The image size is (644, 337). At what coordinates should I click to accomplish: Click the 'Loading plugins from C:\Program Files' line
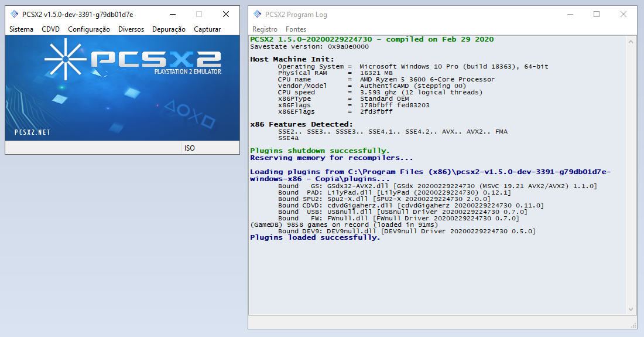coord(430,175)
